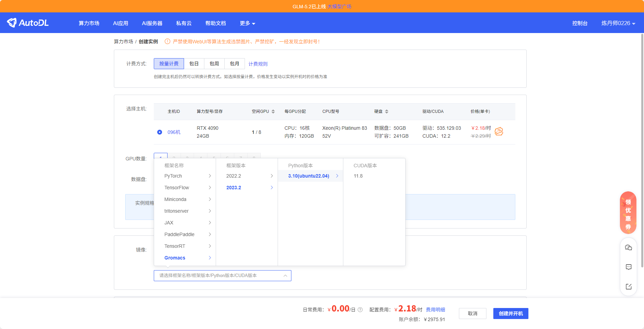Open the coupon claim floating badge
This screenshot has height=329, width=644.
click(x=628, y=213)
